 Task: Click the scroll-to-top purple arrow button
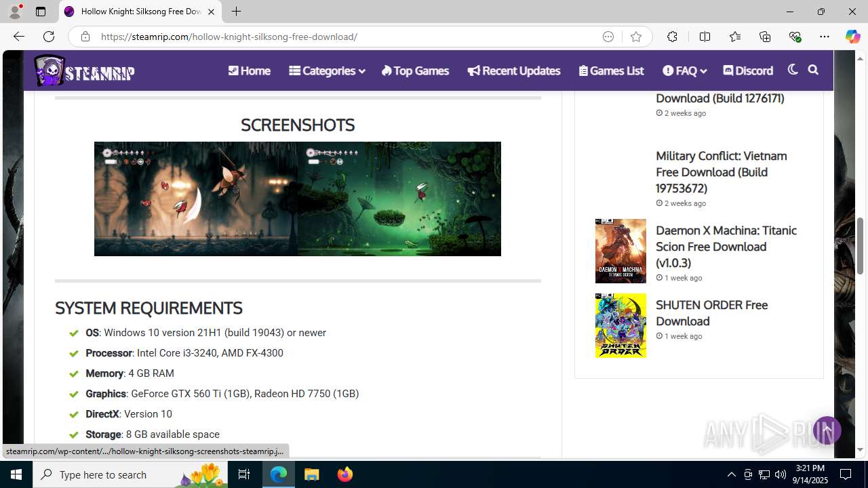(827, 430)
